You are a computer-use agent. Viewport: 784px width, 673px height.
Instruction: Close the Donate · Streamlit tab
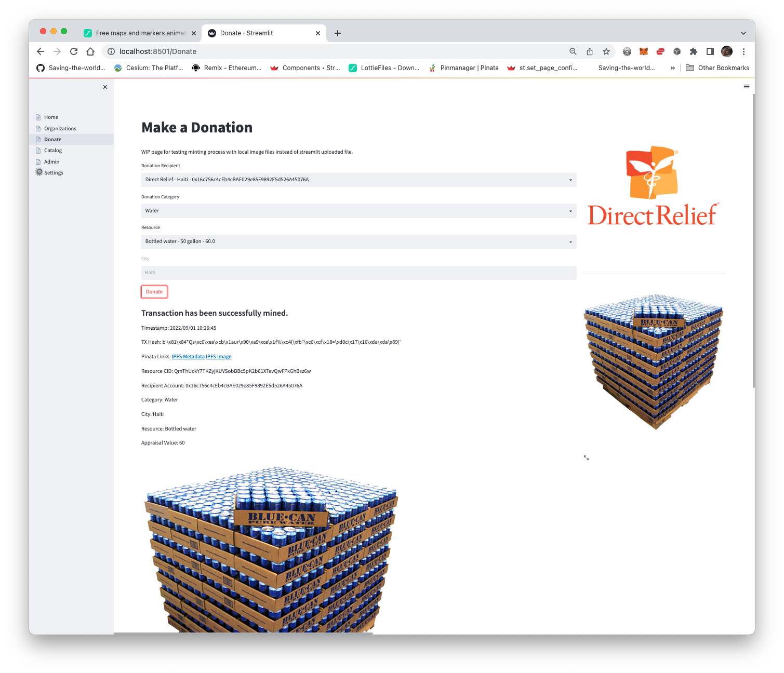coord(318,33)
